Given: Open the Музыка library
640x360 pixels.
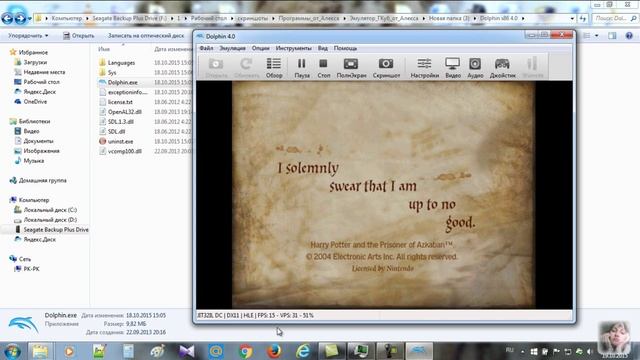Looking at the screenshot, I should tap(33, 160).
